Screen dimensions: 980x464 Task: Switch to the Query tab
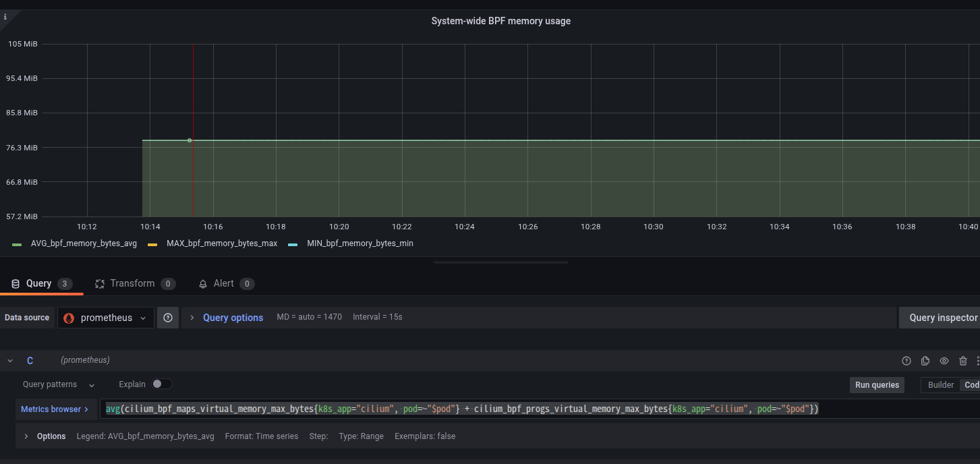point(42,284)
